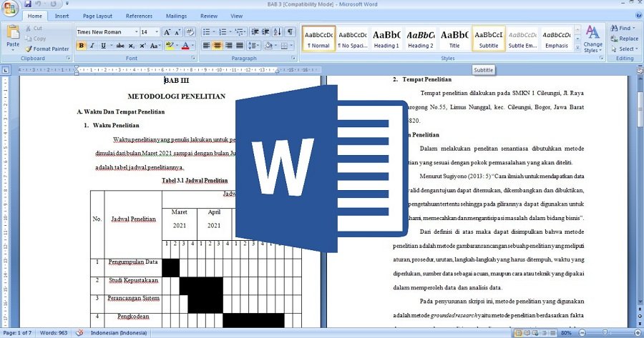Apply the Title style

point(454,39)
